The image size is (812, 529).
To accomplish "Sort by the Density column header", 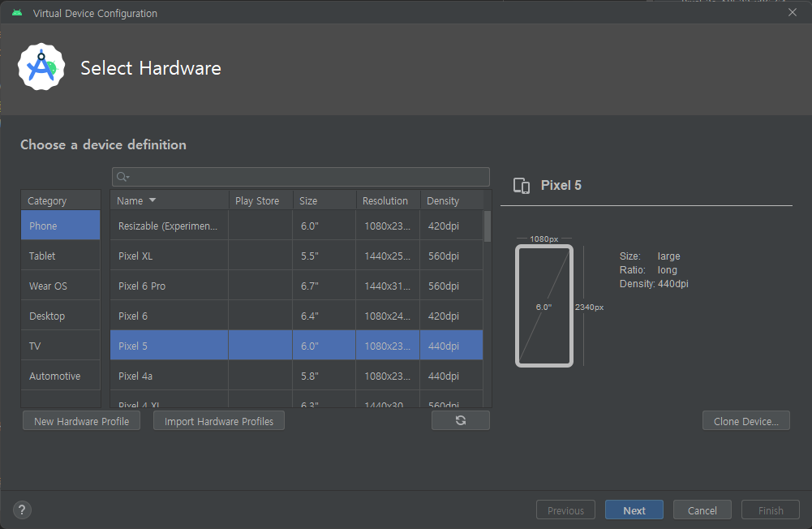I will tap(452, 200).
